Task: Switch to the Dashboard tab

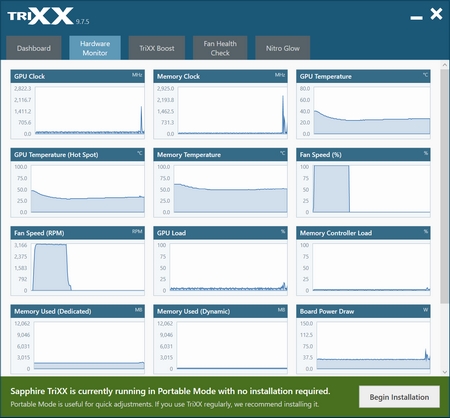Action: (34, 48)
